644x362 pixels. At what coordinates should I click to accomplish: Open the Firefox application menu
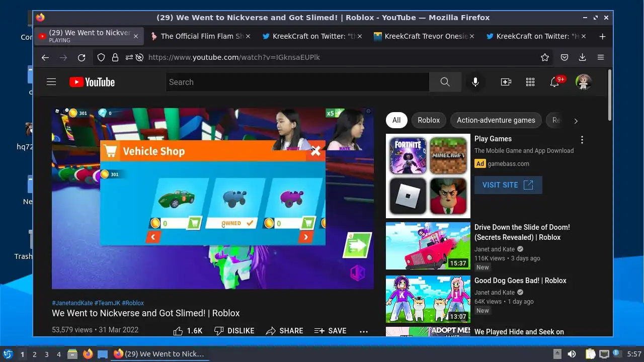pos(601,57)
